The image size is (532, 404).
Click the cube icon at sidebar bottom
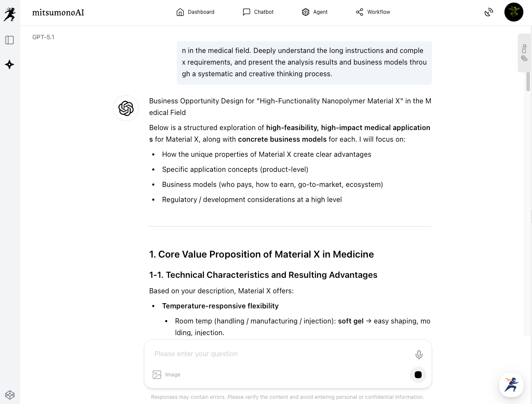[x=9, y=395]
